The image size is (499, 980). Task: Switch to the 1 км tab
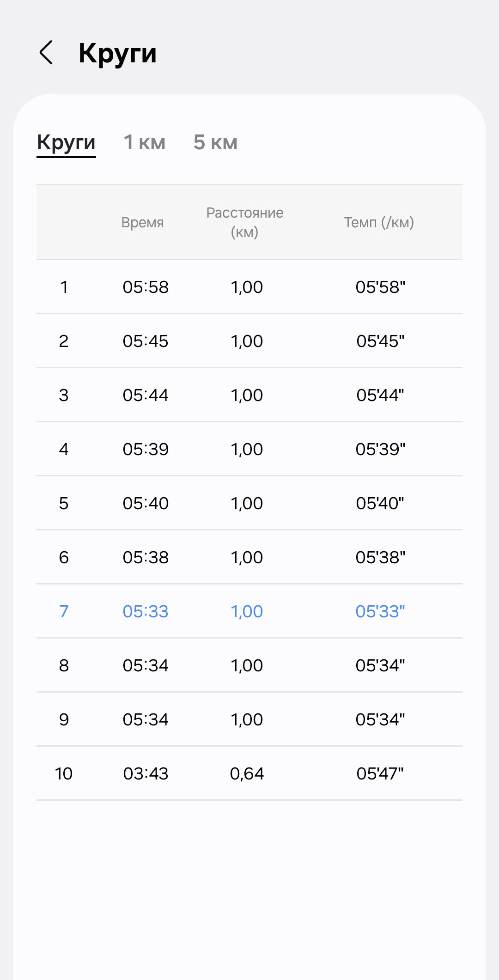coord(145,142)
